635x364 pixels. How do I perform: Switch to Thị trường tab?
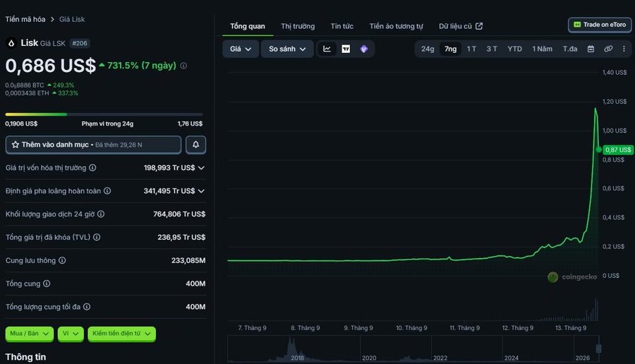point(298,26)
